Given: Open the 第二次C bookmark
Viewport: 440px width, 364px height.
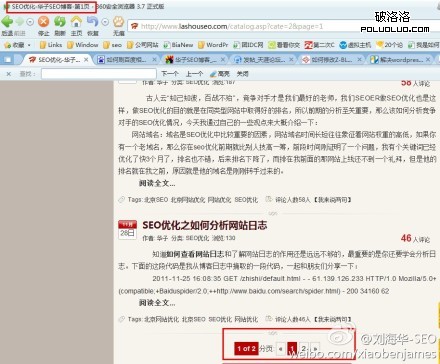Looking at the screenshot, I should tap(319, 45).
